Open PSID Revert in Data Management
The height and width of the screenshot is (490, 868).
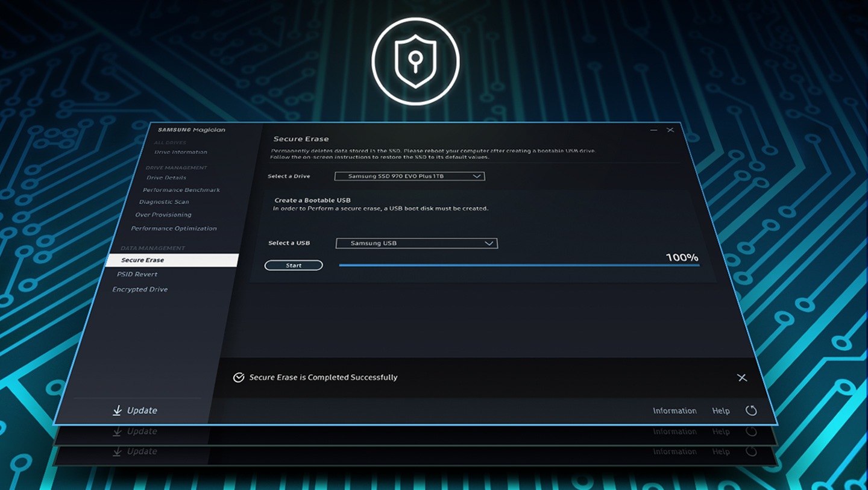pyautogui.click(x=137, y=274)
